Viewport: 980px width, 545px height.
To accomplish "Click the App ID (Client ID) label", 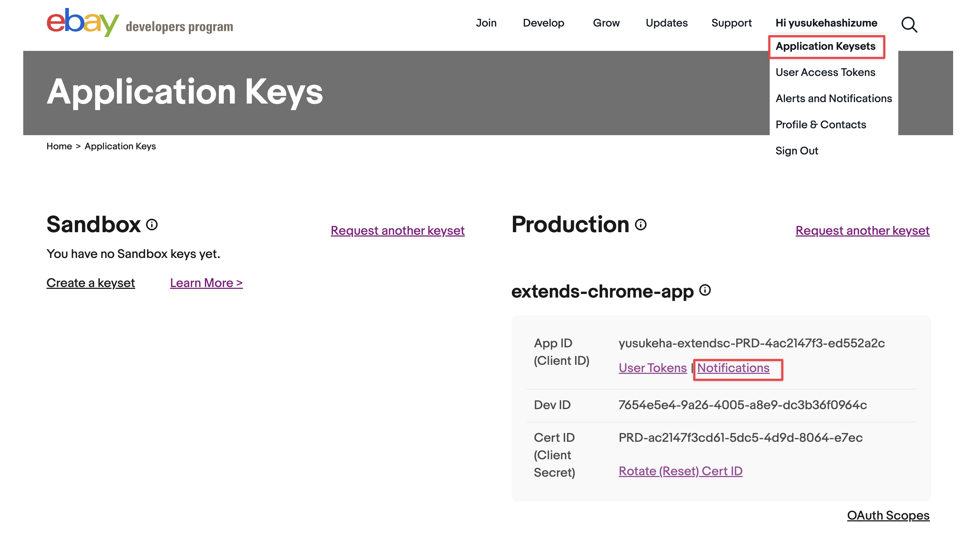I will coord(562,352).
